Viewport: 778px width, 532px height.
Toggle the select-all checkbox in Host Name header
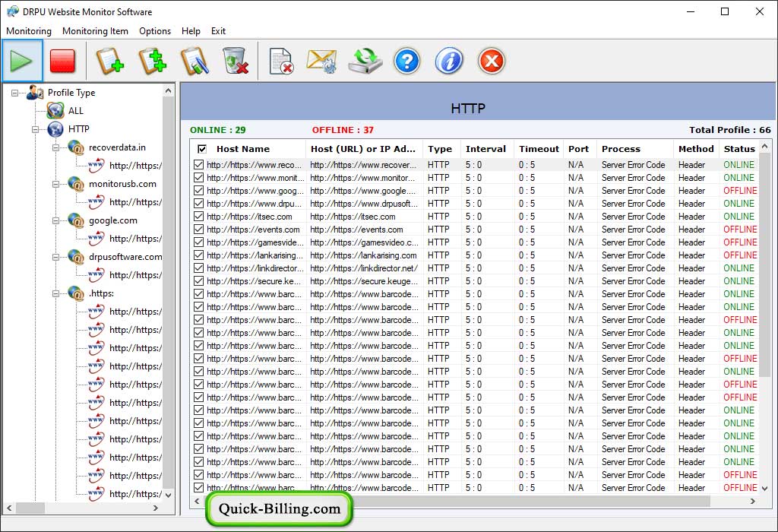click(x=202, y=149)
